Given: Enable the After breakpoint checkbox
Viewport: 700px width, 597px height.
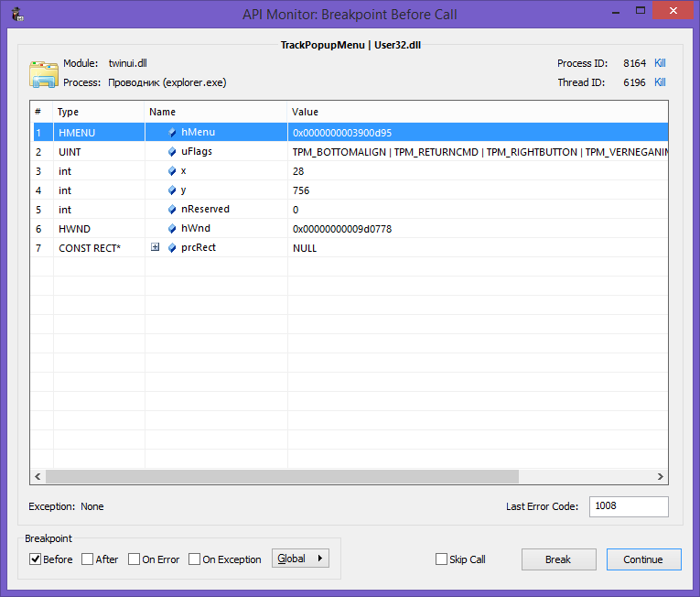Looking at the screenshot, I should pyautogui.click(x=87, y=559).
